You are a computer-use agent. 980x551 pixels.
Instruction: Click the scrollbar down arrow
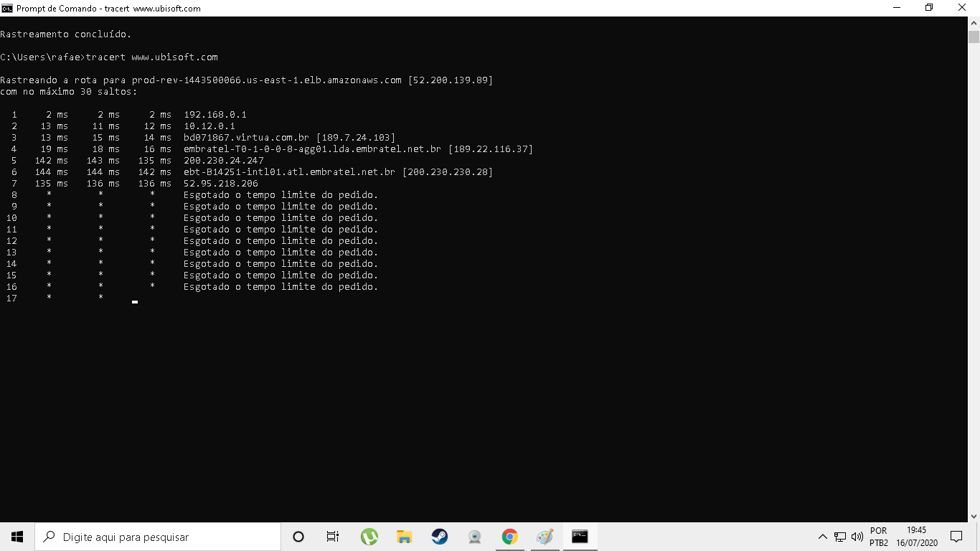[x=974, y=516]
